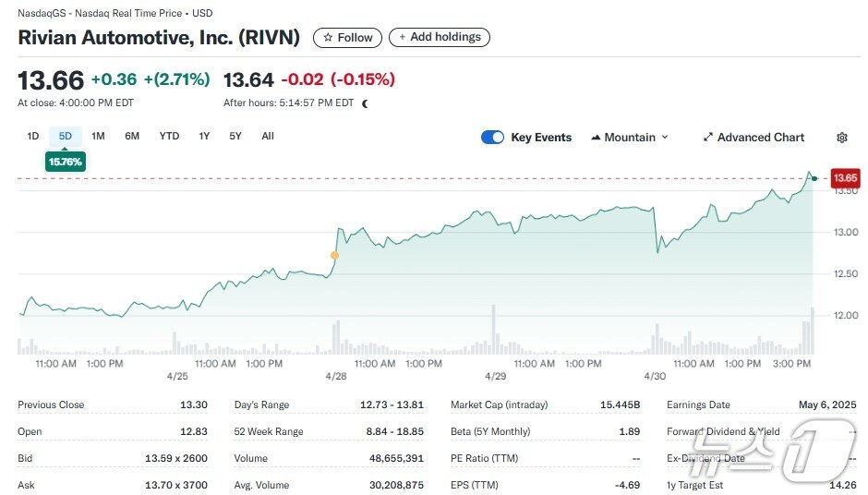Image resolution: width=868 pixels, height=495 pixels.
Task: Select the 5D time range tab
Action: coord(65,137)
